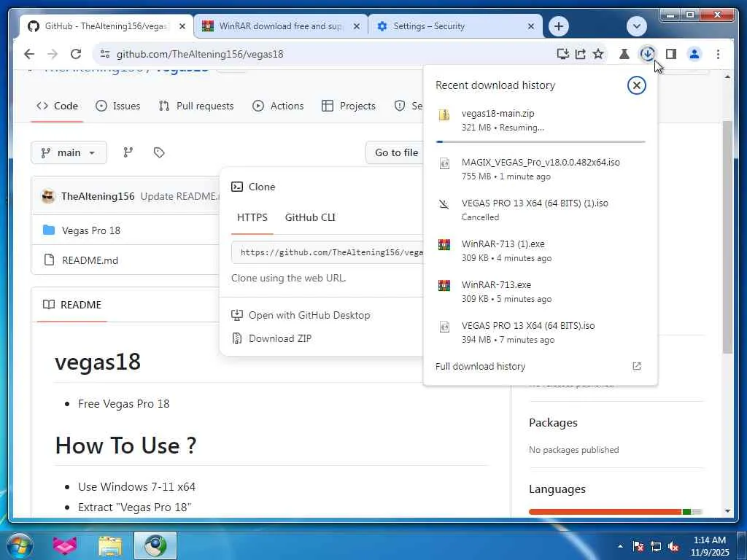Open WinRAR-713 (1).exe download entry
Screen dimensions: 747x560
click(x=541, y=251)
